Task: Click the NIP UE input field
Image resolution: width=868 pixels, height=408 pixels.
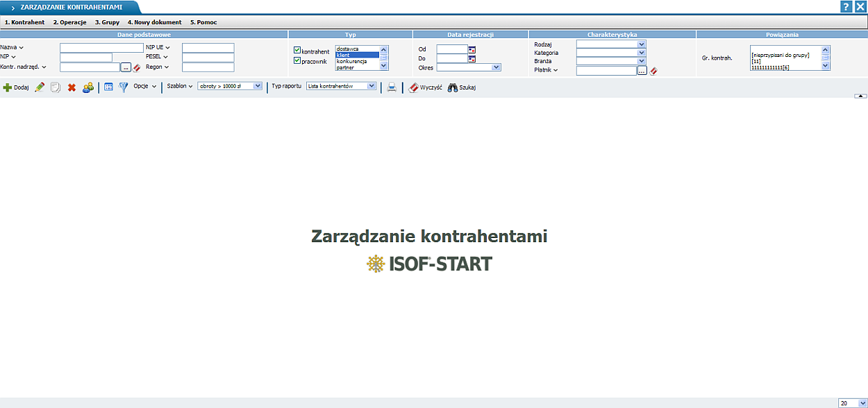Action: (x=208, y=48)
